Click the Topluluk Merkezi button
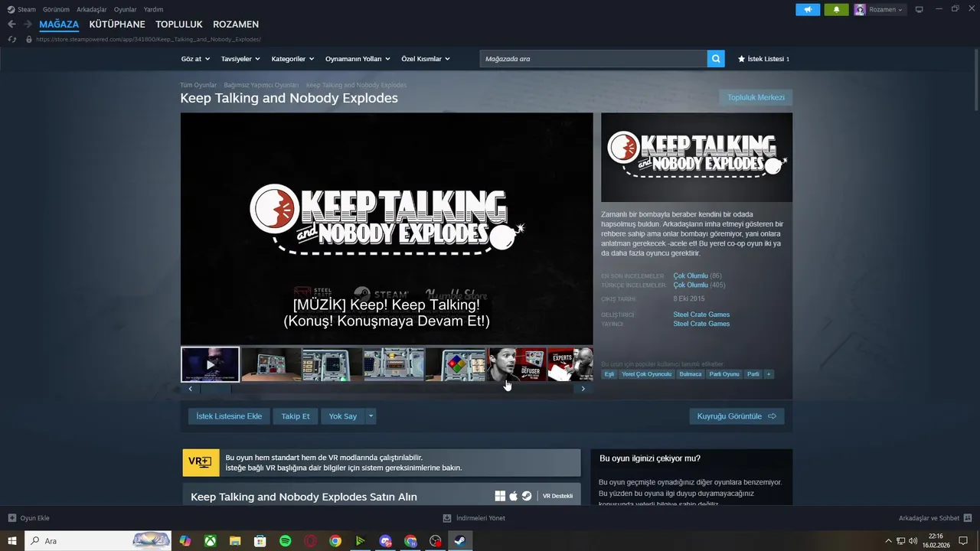 point(756,97)
